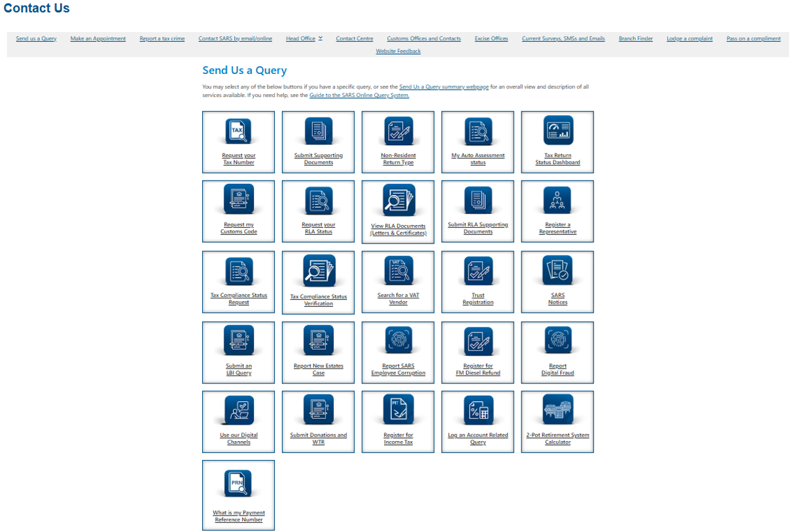Open Contact SARS by email/online
Image resolution: width=793 pixels, height=532 pixels.
236,39
